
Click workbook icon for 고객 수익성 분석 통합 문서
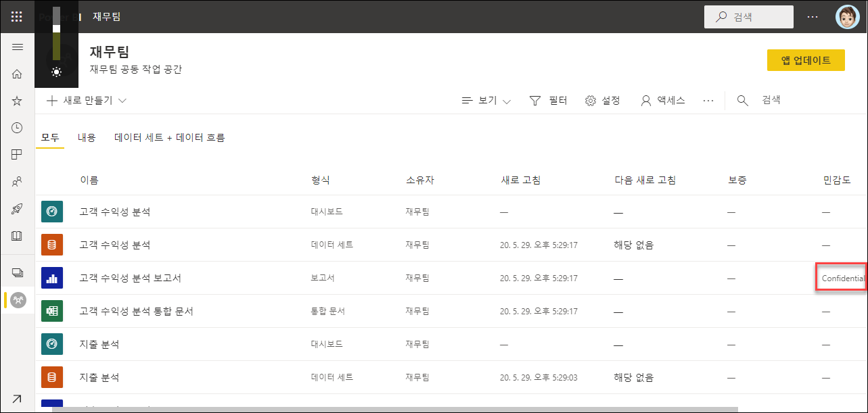click(52, 311)
